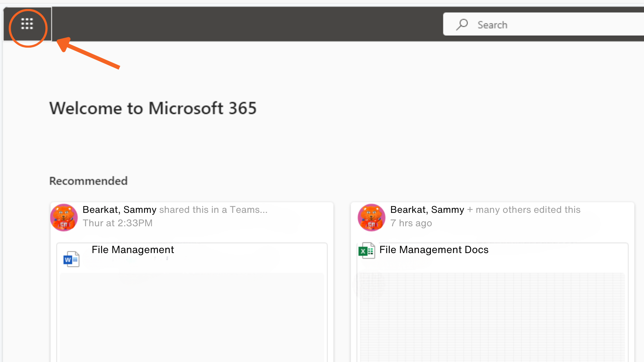Click shared this in a Teams text
The image size is (644, 362).
pyautogui.click(x=213, y=209)
